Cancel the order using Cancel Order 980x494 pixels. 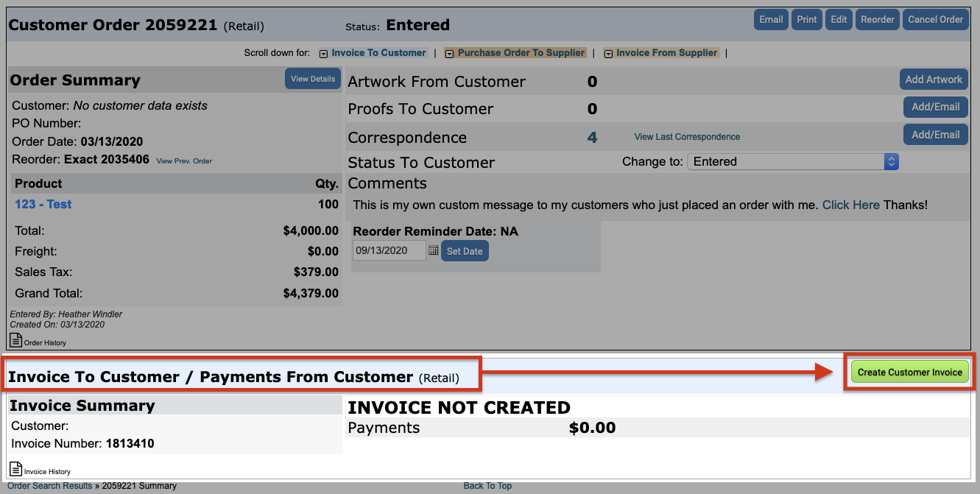(935, 20)
